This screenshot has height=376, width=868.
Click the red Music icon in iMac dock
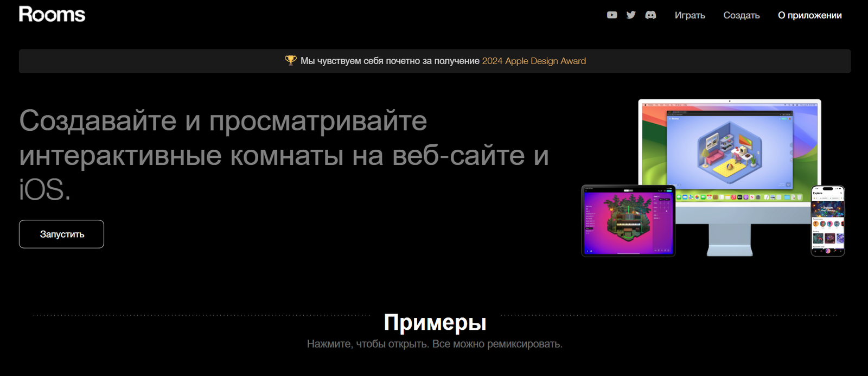click(733, 197)
